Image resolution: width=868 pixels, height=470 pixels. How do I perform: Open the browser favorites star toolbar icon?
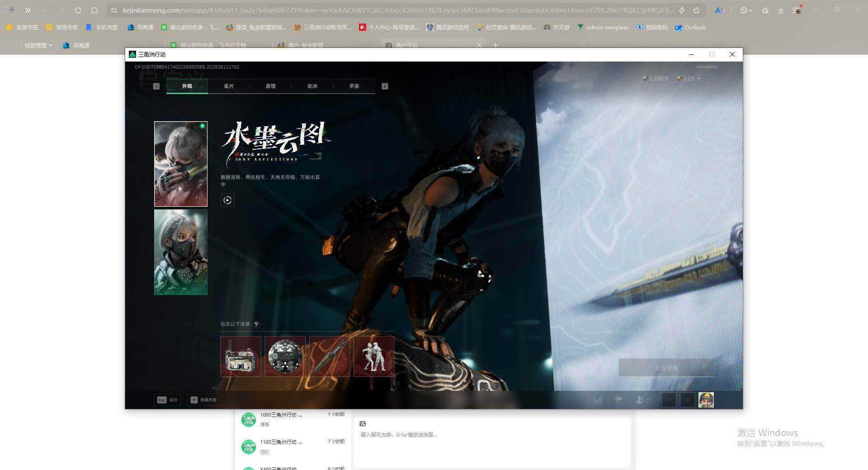(x=765, y=10)
